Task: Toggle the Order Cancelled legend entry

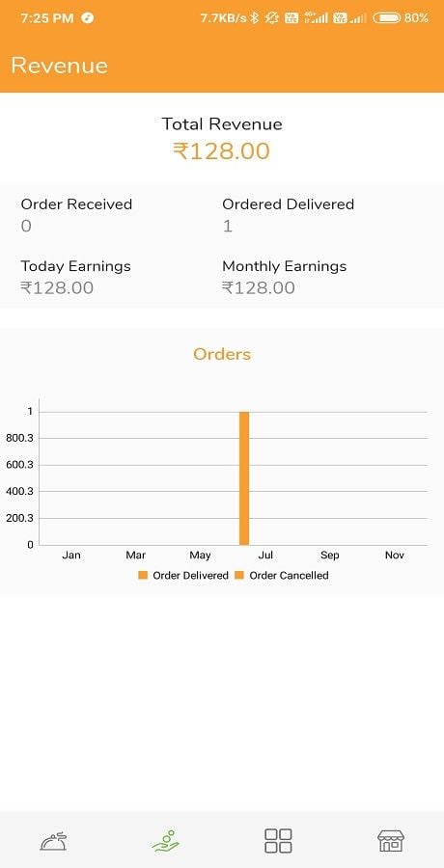Action: (282, 575)
